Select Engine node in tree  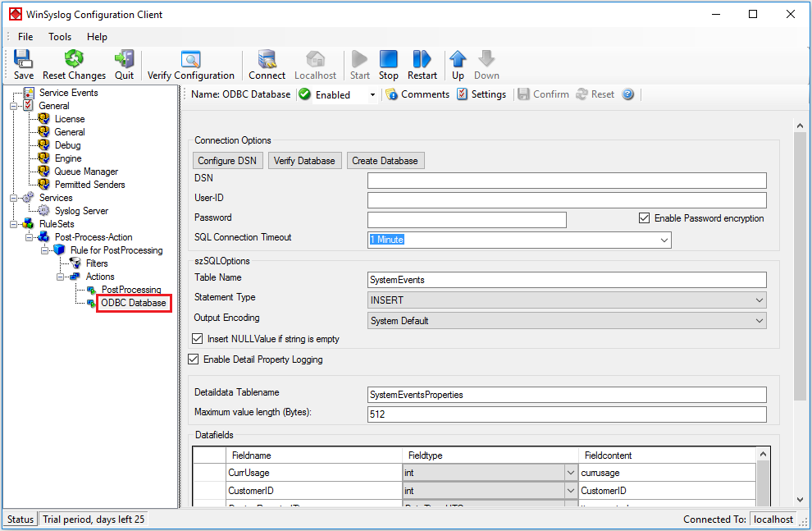68,158
